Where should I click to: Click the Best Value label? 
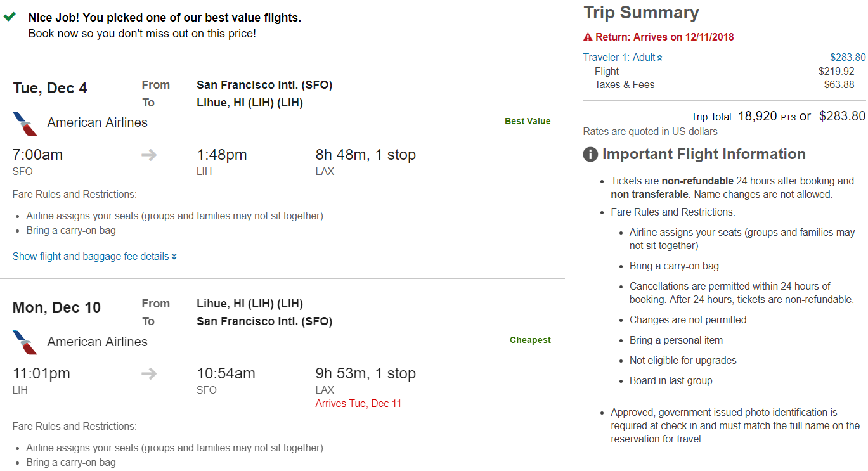(x=528, y=121)
